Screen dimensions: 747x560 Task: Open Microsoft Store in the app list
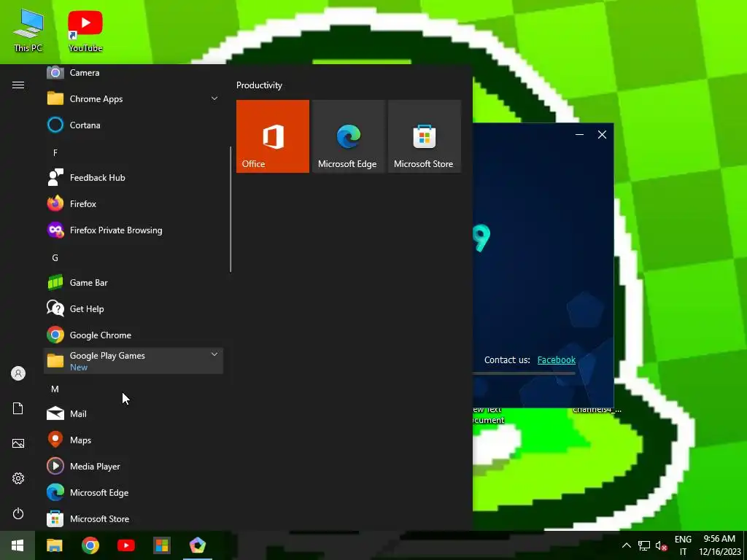coord(133,518)
